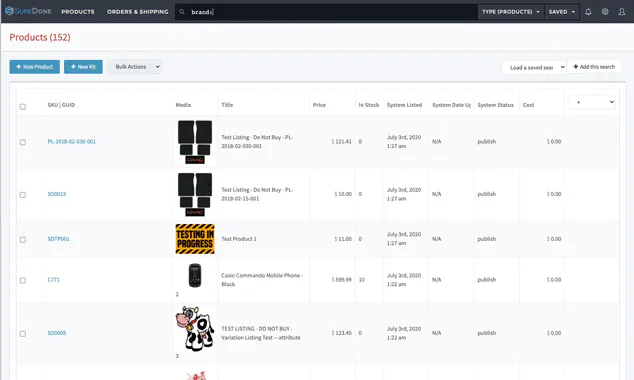Viewport: 634px width, 380px height.
Task: Click the floor mats thumbnail for PL-2018-02-030-001
Action: click(x=195, y=141)
